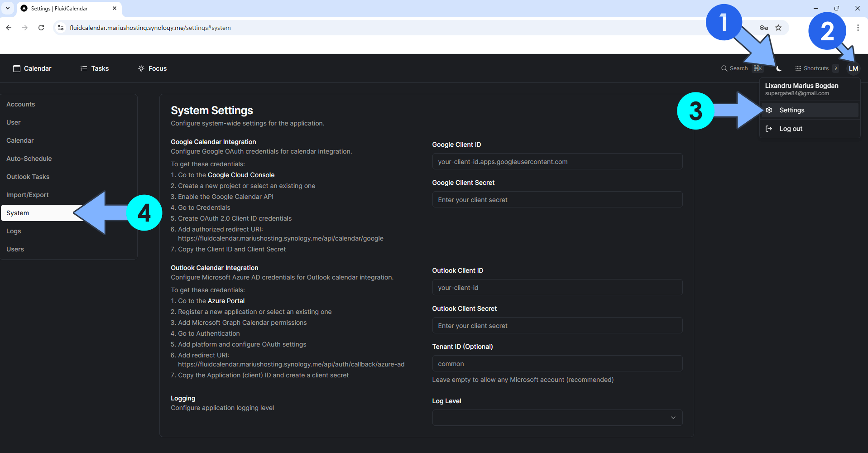Go back in browser history
868x453 pixels.
tap(9, 28)
